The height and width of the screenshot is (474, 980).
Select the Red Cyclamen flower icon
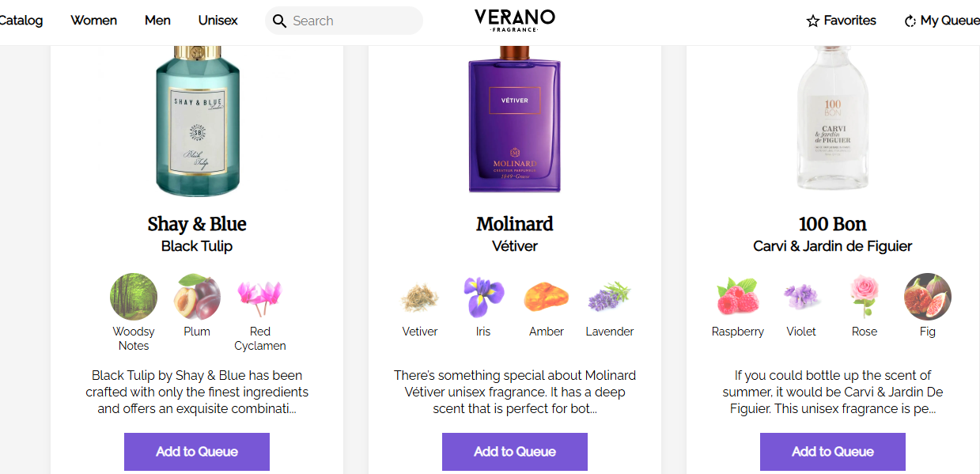259,298
